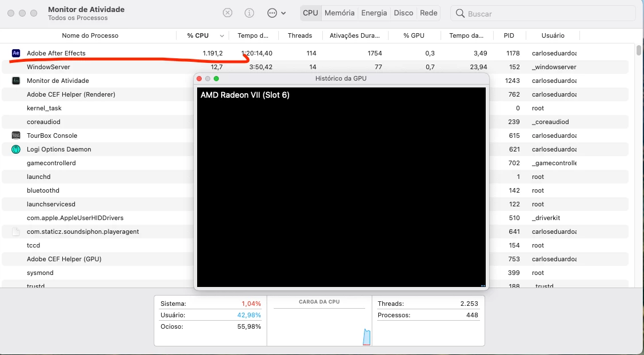The height and width of the screenshot is (355, 644).
Task: Click the stop process X icon
Action: [x=227, y=13]
